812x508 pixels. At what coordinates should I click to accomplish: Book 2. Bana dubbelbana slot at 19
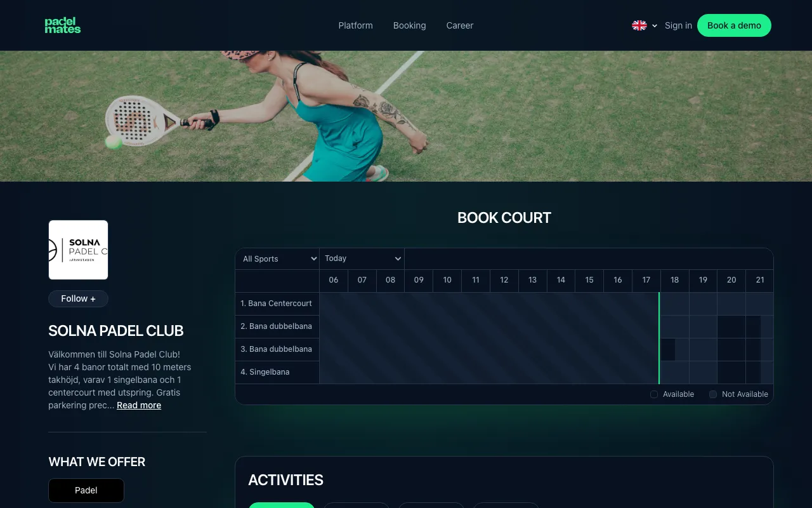point(703,326)
